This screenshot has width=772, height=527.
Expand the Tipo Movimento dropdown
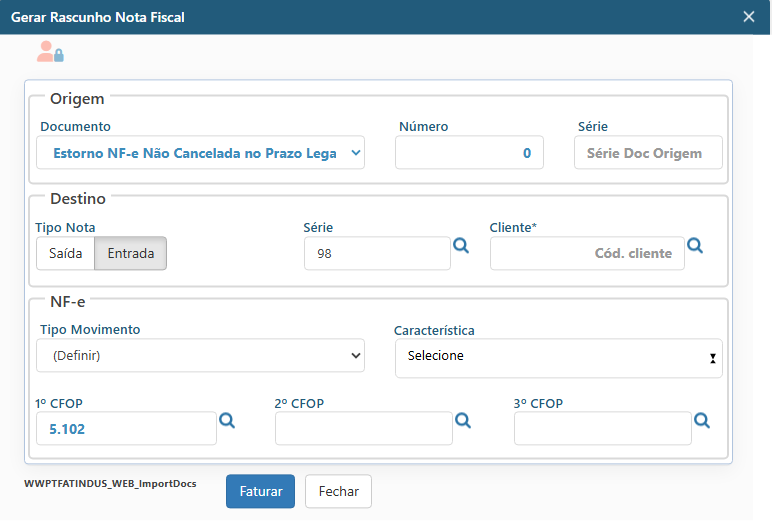coord(200,355)
